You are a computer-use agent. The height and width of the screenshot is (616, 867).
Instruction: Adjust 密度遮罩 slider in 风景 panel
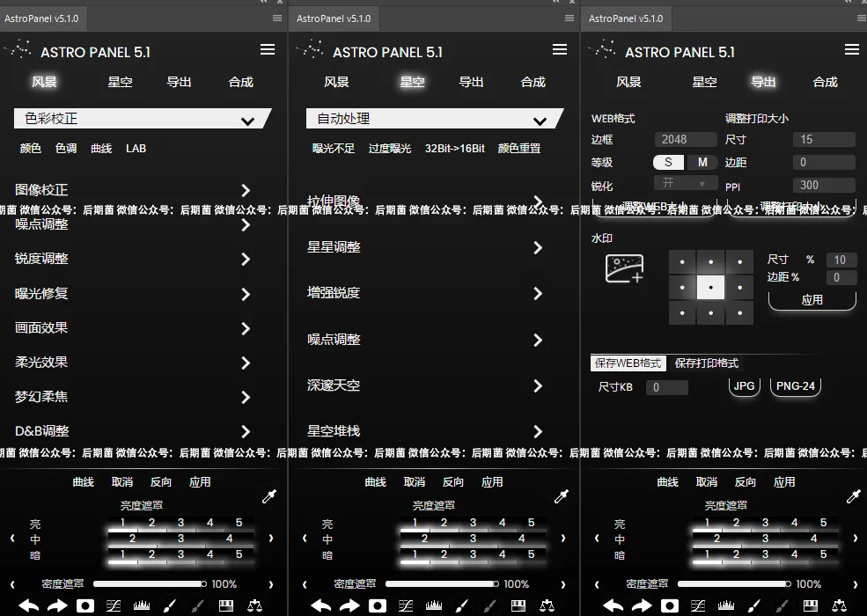click(x=150, y=584)
